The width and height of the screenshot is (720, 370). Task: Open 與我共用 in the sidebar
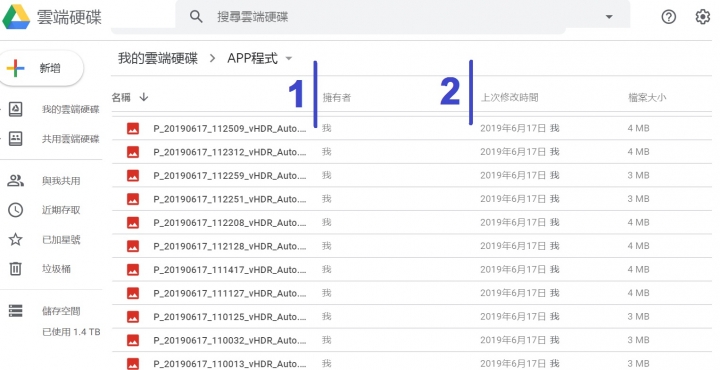(x=61, y=181)
